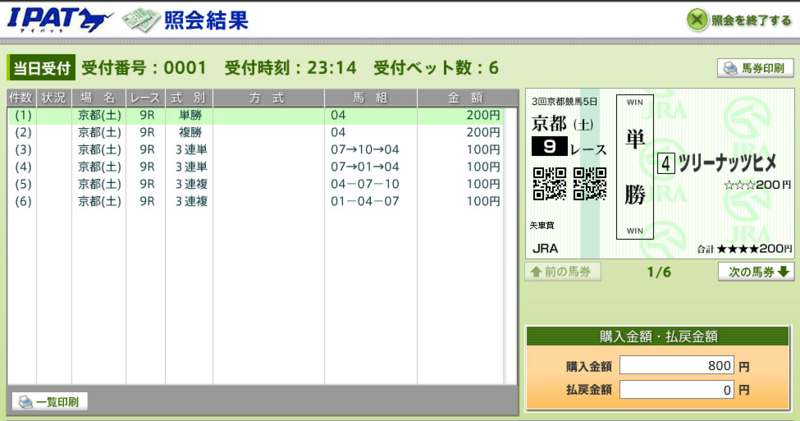Click the 金額 column header
This screenshot has height=421, width=800.
point(467,98)
